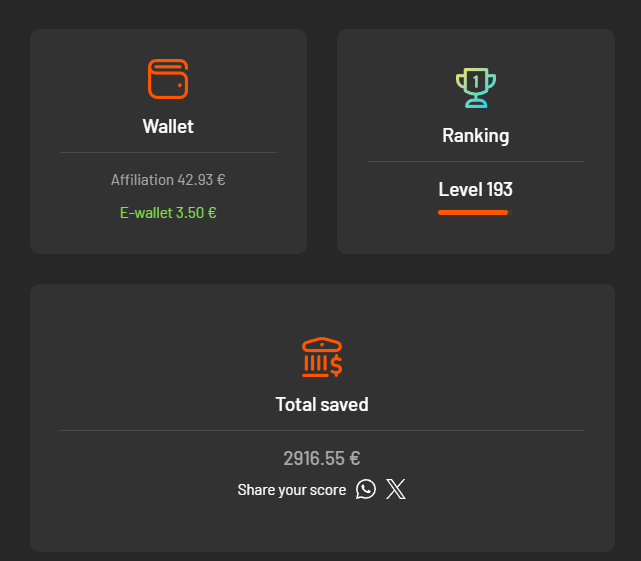Open Affiliation 42.93 € balance

(x=168, y=180)
